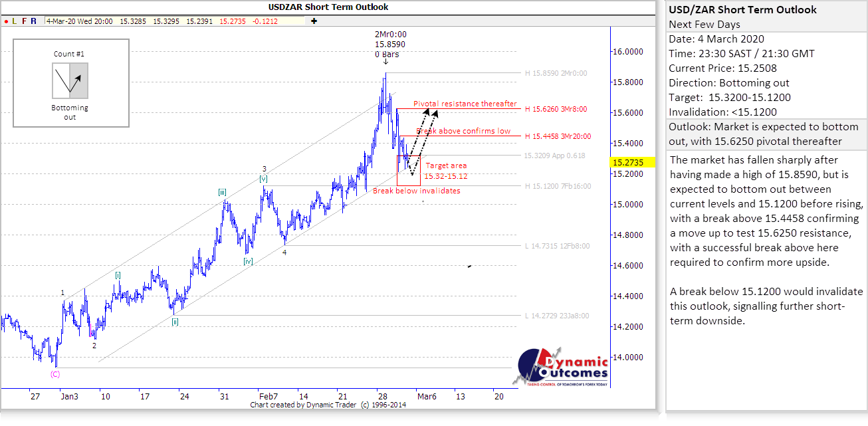
Task: Click the black plus crosshair icon
Action: pos(314,21)
